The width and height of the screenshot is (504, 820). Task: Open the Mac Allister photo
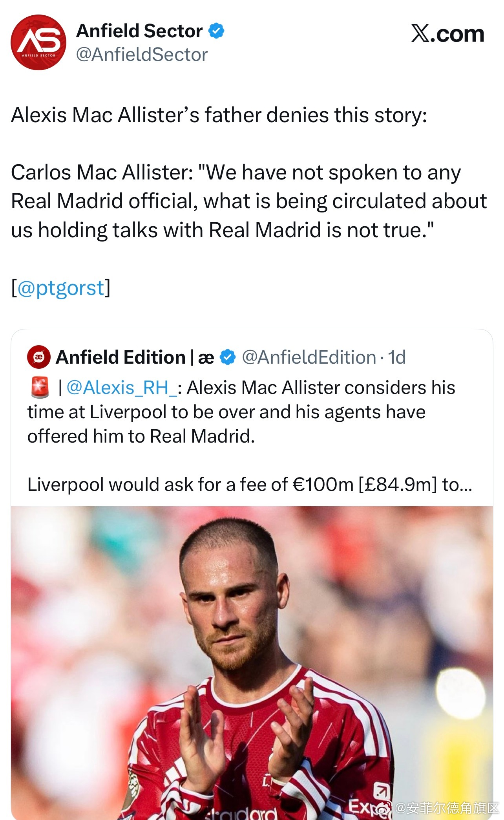point(252,663)
